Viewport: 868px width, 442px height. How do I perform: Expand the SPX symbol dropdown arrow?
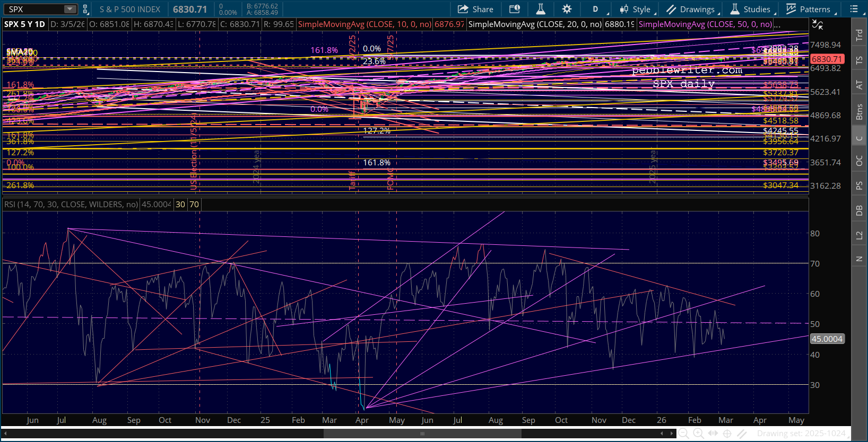tap(70, 9)
